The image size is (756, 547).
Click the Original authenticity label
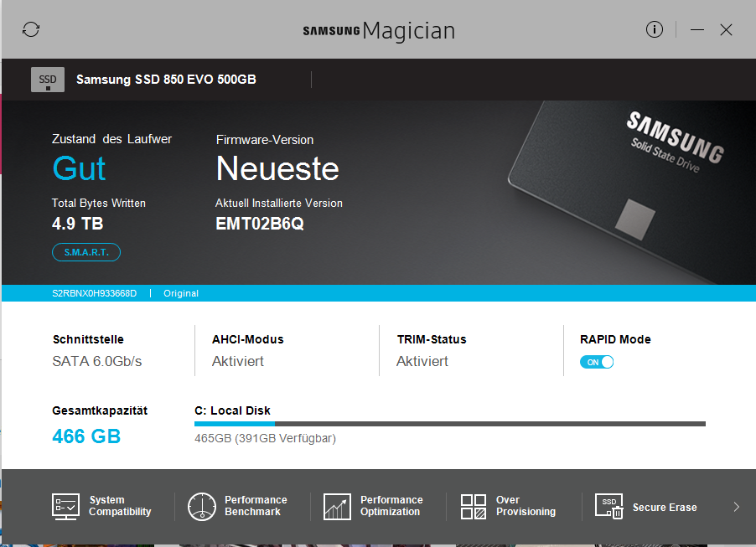pos(181,293)
